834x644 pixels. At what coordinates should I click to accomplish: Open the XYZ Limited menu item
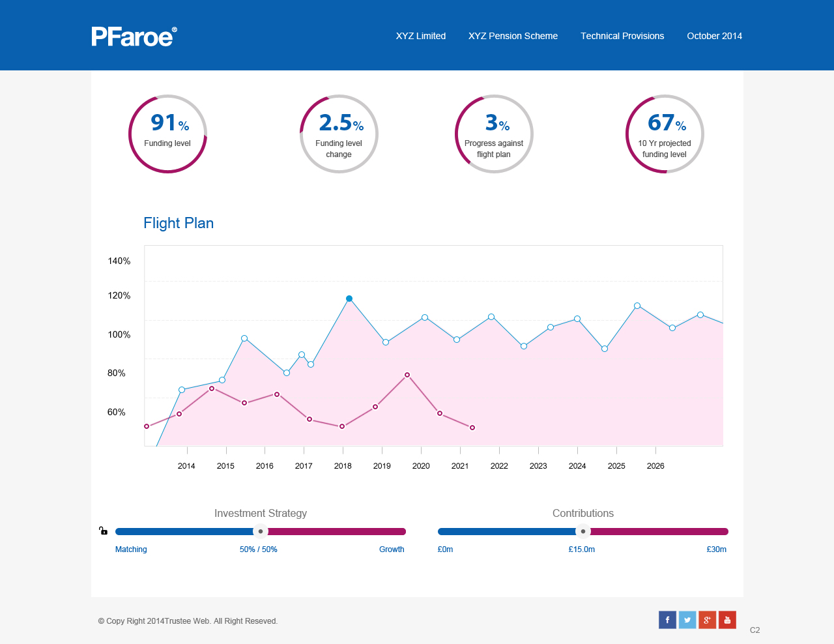tap(421, 36)
